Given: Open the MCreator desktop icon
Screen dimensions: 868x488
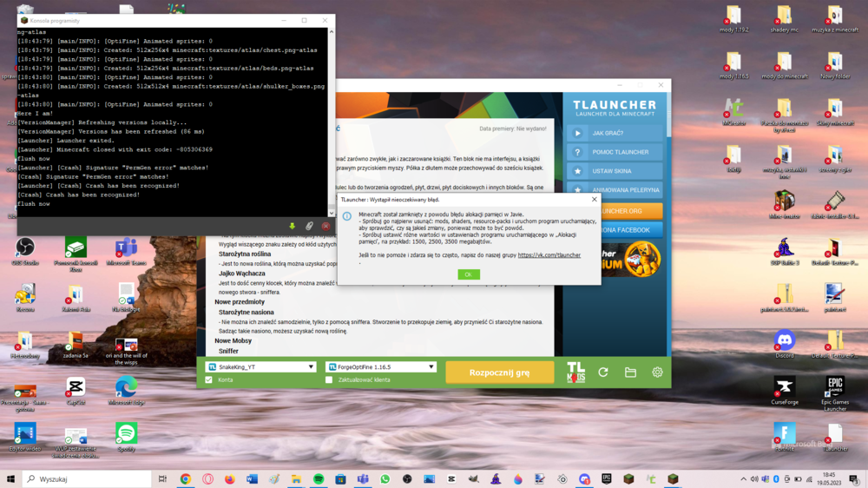Looking at the screenshot, I should [733, 112].
